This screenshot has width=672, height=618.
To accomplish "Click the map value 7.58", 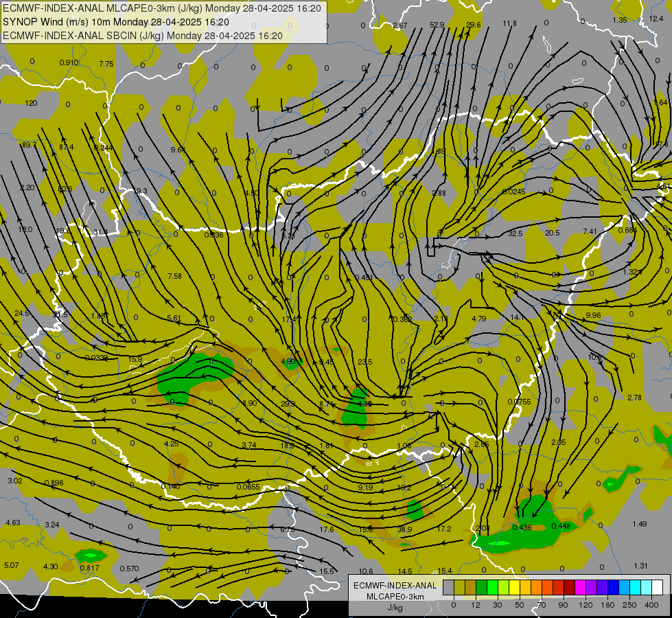I will pyautogui.click(x=174, y=276).
